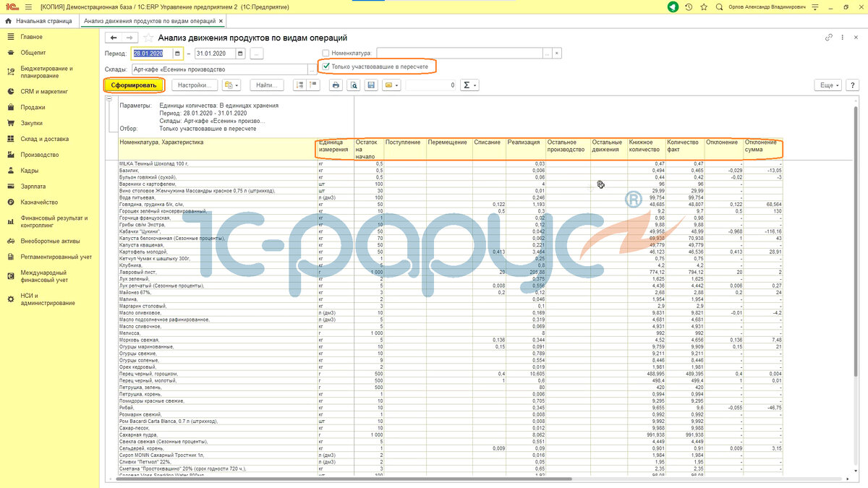This screenshot has height=488, width=868.
Task: Open Зарплата section
Action: (33, 187)
